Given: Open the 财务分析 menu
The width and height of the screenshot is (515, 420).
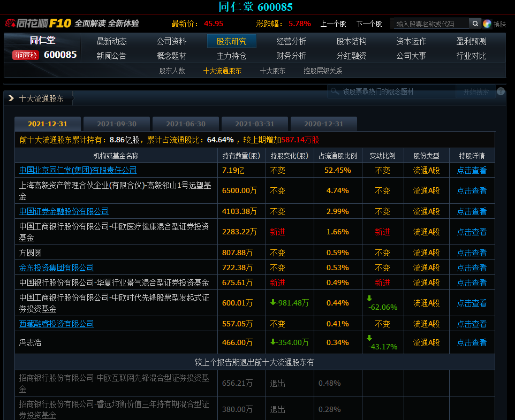Looking at the screenshot, I should pos(291,56).
